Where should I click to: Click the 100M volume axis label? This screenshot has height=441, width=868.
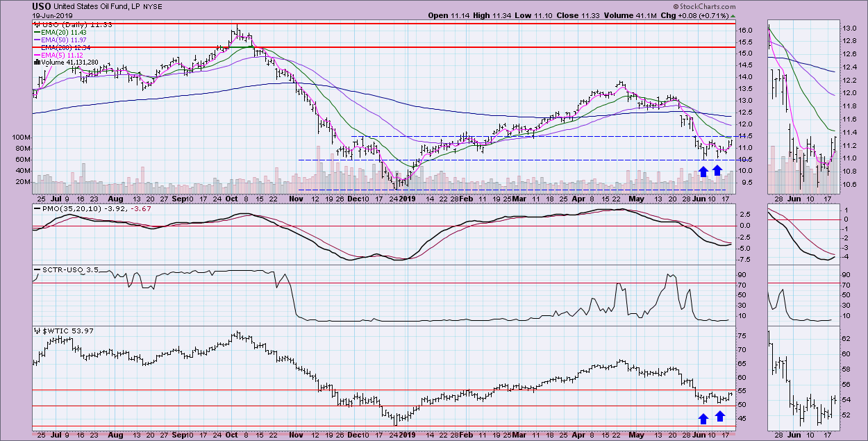[22, 138]
